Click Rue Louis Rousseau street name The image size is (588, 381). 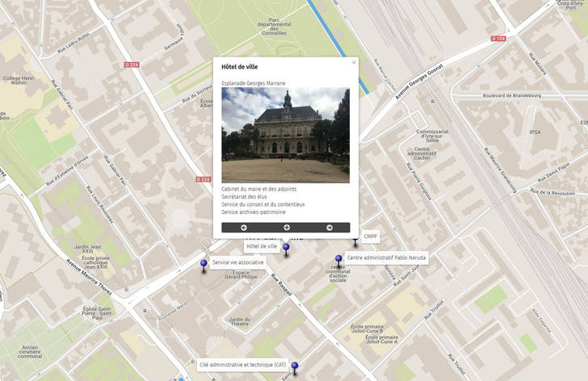[x=99, y=204]
